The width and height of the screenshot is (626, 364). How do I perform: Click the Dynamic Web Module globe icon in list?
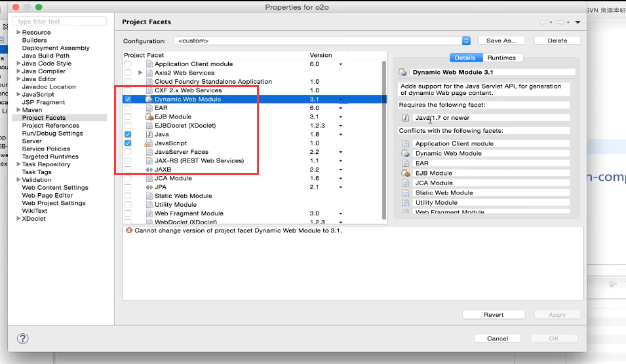pos(149,99)
